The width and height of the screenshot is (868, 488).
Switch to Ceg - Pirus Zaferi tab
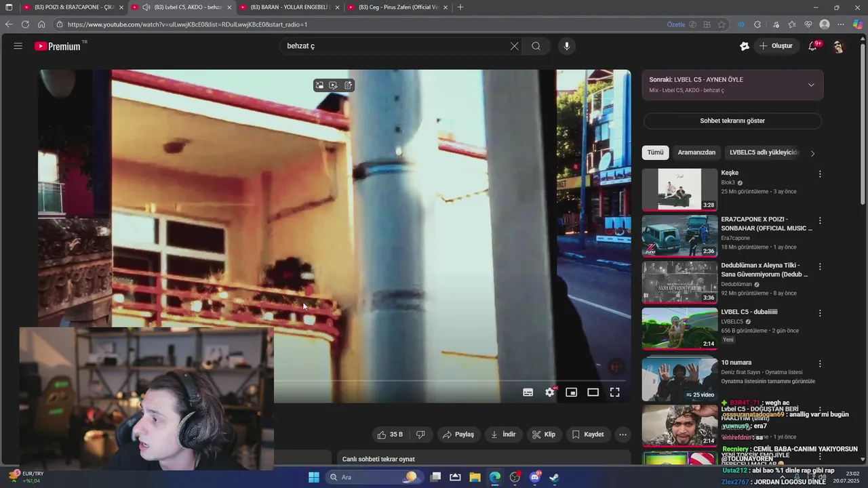point(397,7)
